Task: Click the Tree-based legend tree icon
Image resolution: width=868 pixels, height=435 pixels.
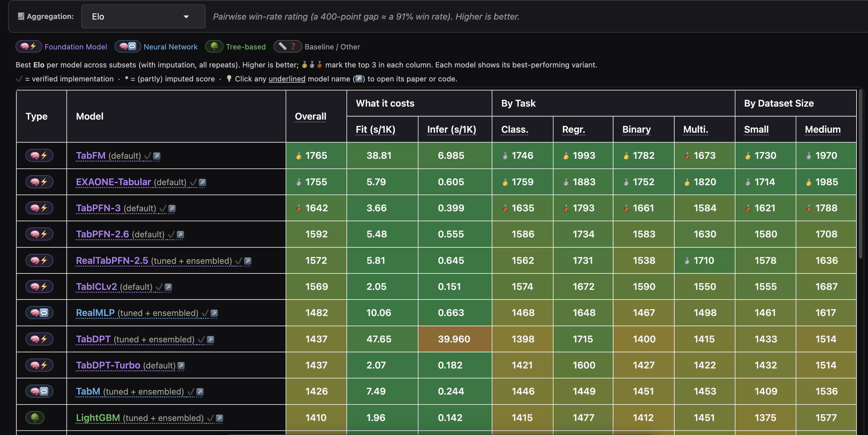Action: tap(214, 46)
